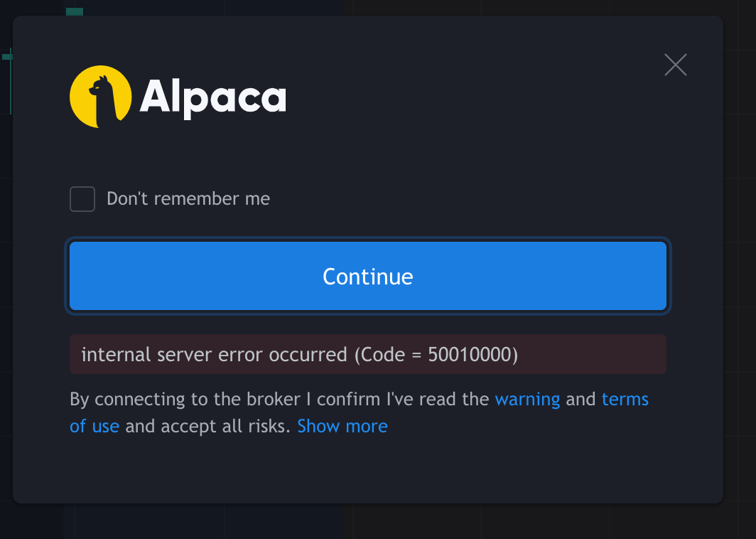
Task: Expand disclaimer with Show more
Action: pos(342,426)
